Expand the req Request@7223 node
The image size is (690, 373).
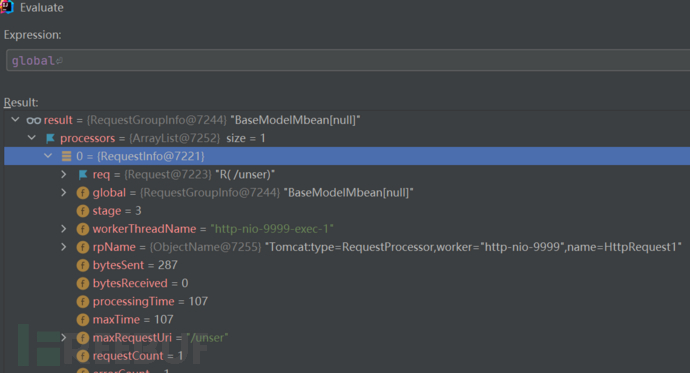tap(64, 174)
